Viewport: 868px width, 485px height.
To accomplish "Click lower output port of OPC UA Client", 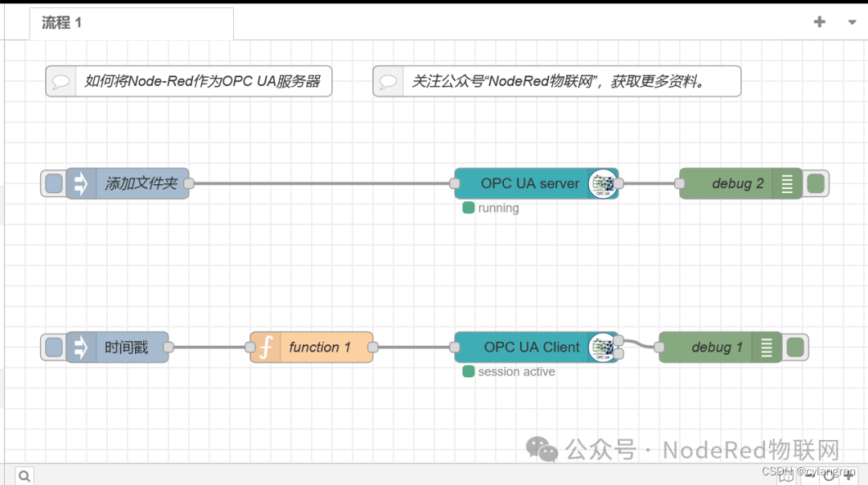I will pyautogui.click(x=618, y=354).
